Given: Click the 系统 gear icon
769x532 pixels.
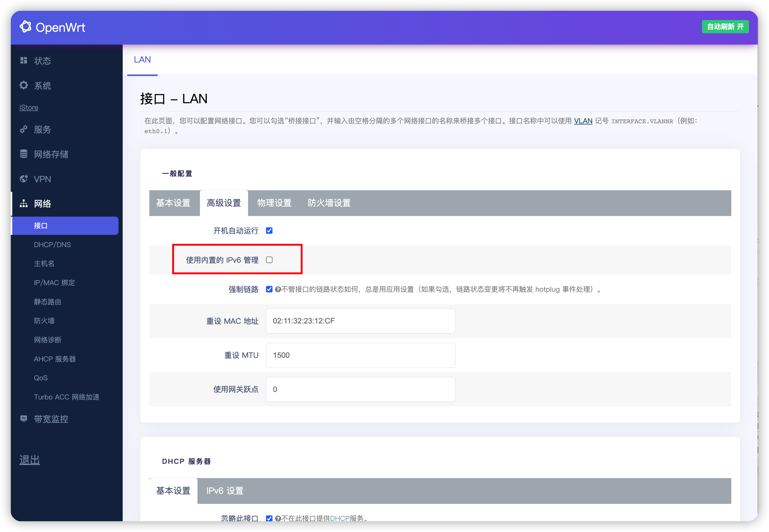Looking at the screenshot, I should [23, 85].
